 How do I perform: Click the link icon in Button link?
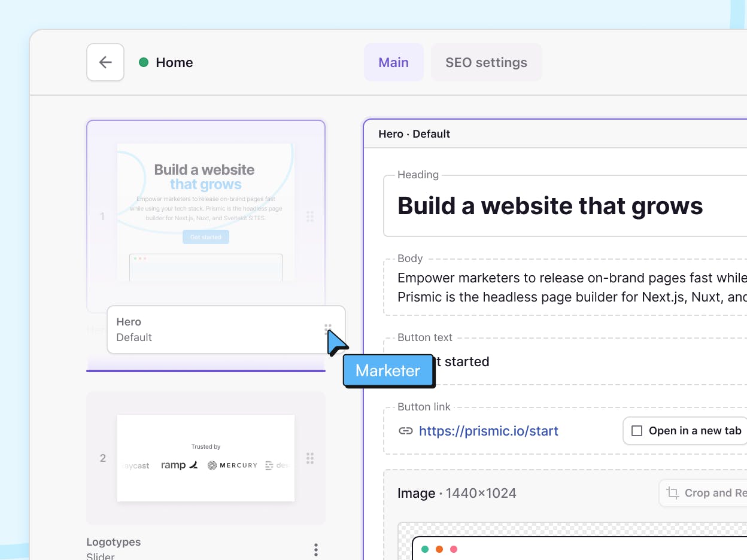coord(406,431)
